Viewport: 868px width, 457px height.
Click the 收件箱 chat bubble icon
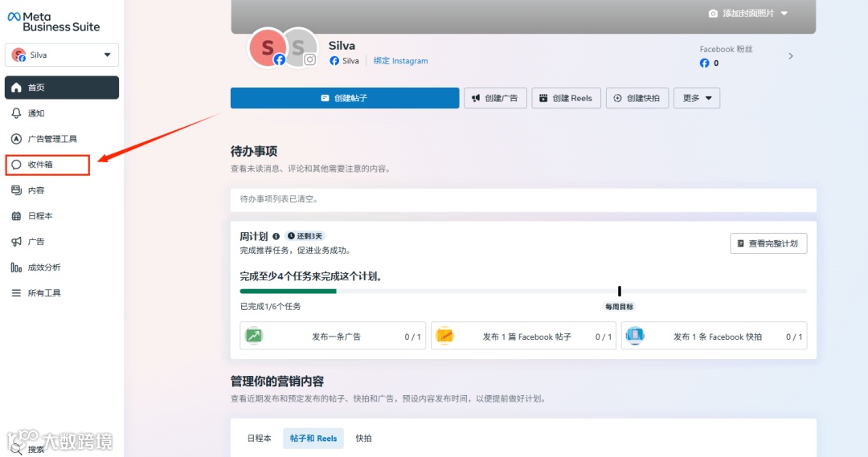[17, 165]
